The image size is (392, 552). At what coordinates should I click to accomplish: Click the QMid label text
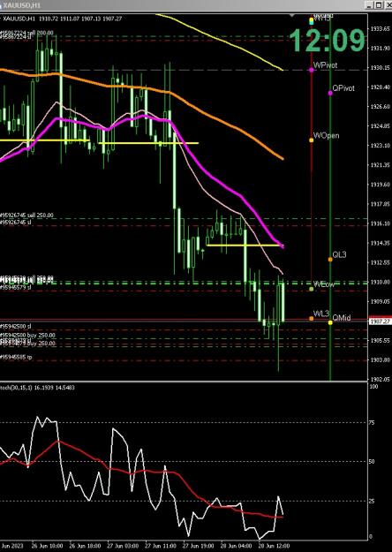(342, 318)
